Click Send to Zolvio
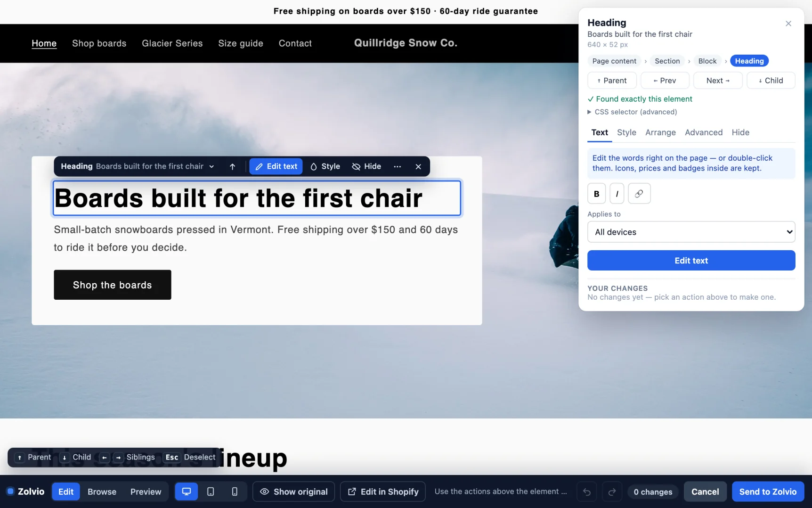 tap(768, 492)
